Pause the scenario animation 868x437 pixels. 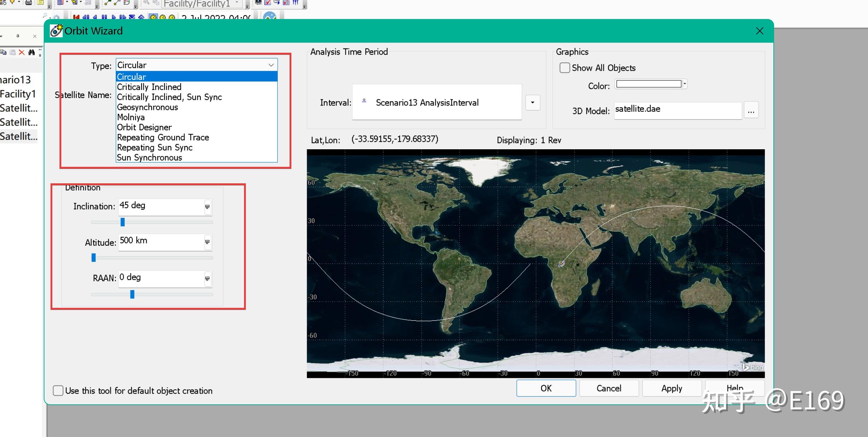click(x=104, y=17)
